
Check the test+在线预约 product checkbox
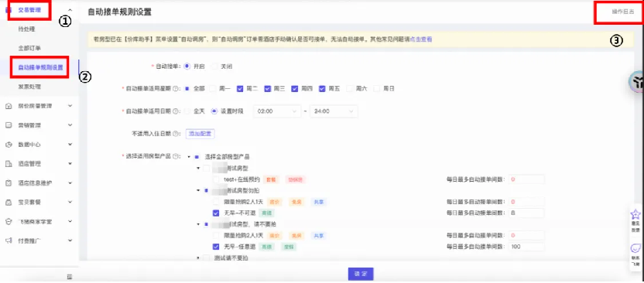coord(216,179)
